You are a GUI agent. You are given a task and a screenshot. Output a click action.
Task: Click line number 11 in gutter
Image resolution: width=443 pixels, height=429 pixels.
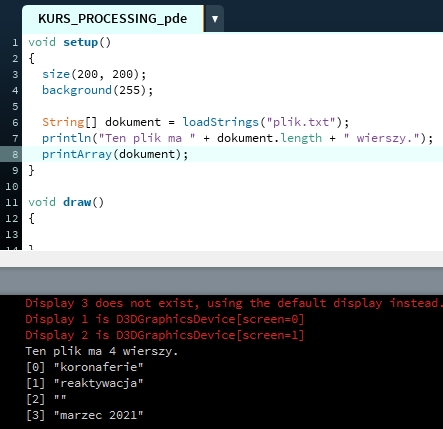pyautogui.click(x=12, y=202)
